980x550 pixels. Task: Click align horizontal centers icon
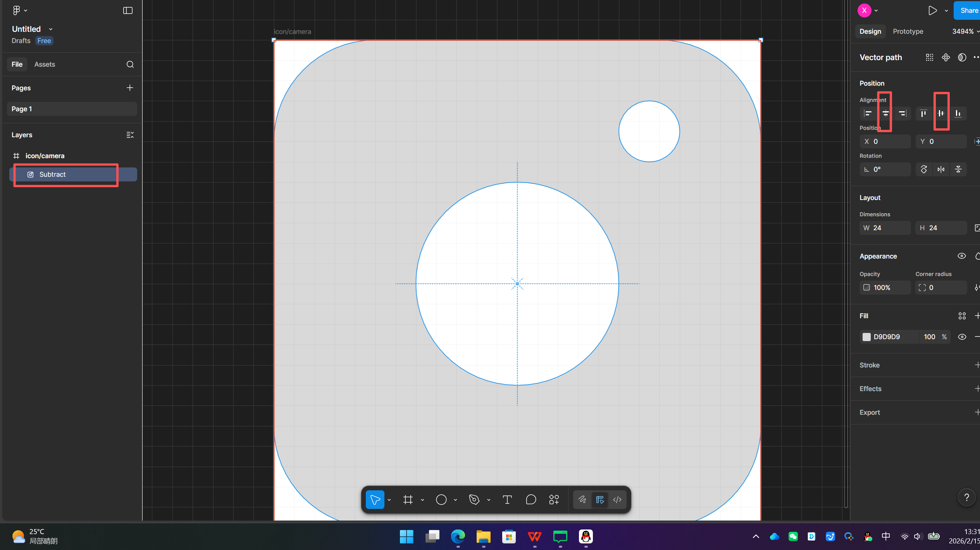pos(885,114)
